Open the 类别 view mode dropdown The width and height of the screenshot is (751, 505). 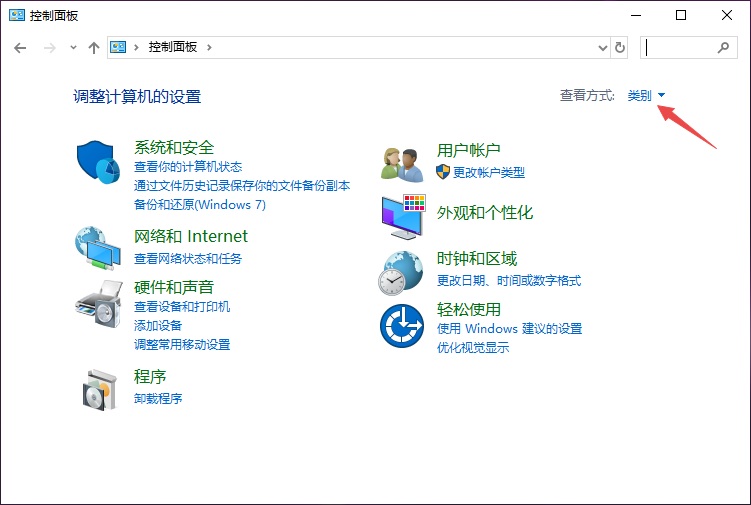click(646, 95)
